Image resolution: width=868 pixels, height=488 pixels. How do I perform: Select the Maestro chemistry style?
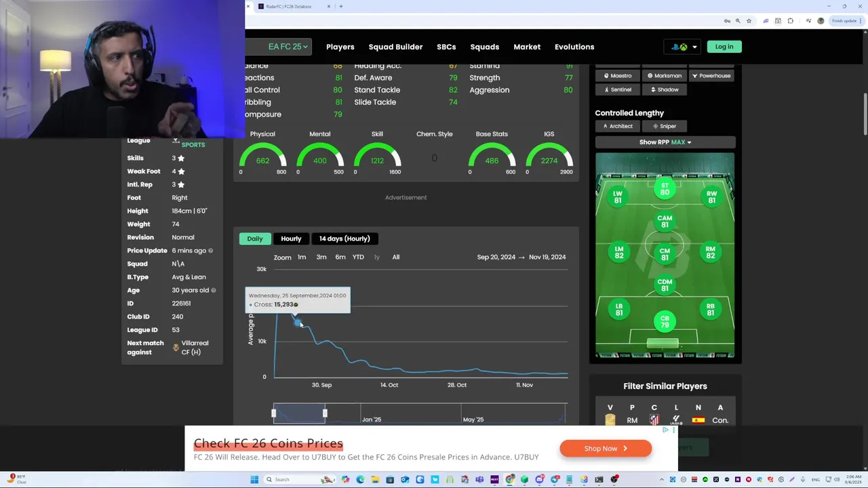618,76
